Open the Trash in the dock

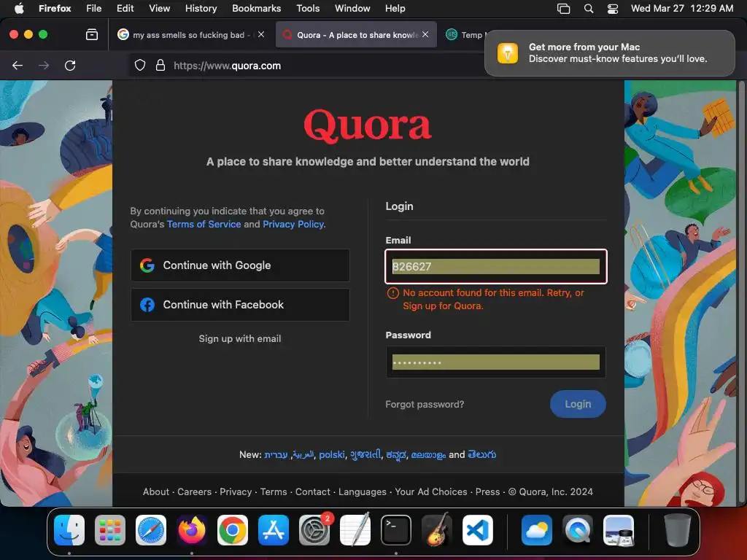click(677, 530)
